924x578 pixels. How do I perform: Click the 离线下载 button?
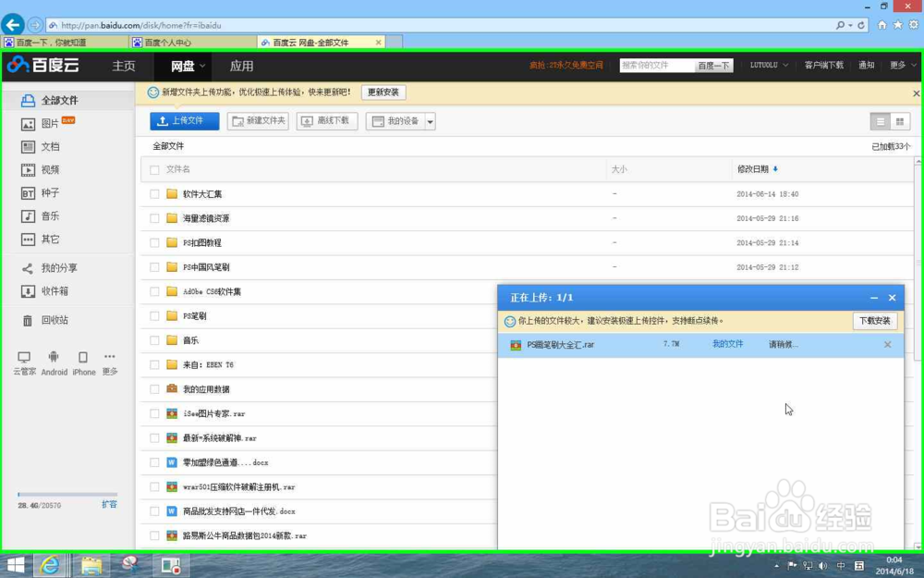pos(327,121)
